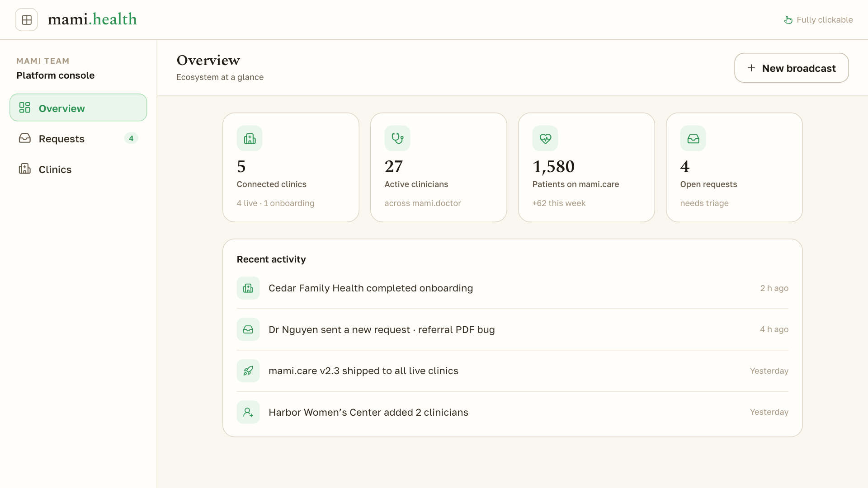Click the user-plus icon beside Harbor Women's Center
This screenshot has height=488, width=868.
(x=248, y=412)
